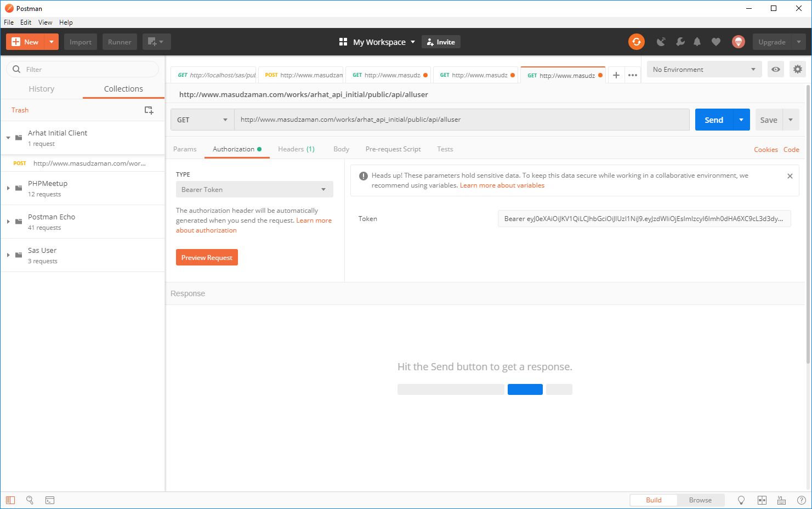
Task: Click the new collection icon
Action: [x=149, y=110]
